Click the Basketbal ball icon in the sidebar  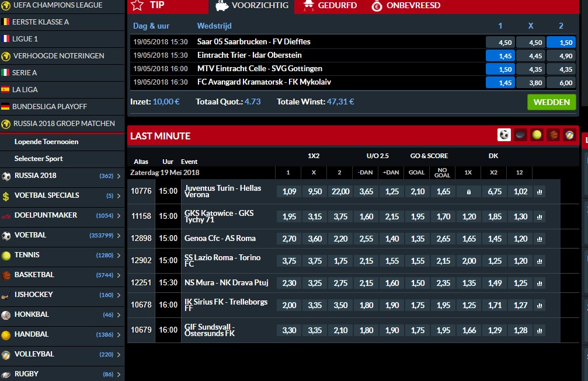(x=6, y=275)
